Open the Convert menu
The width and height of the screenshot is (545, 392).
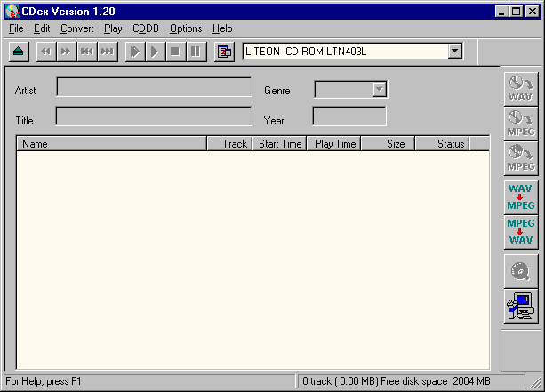coord(76,28)
